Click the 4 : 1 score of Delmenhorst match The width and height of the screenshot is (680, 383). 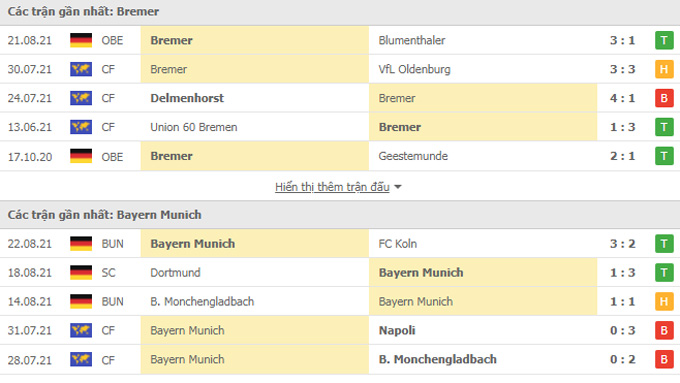(x=622, y=98)
